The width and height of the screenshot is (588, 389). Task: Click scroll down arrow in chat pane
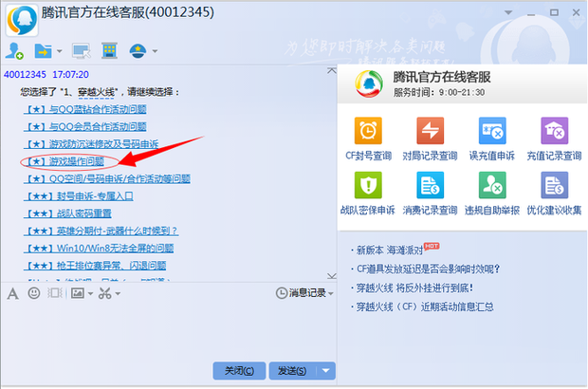pyautogui.click(x=332, y=276)
